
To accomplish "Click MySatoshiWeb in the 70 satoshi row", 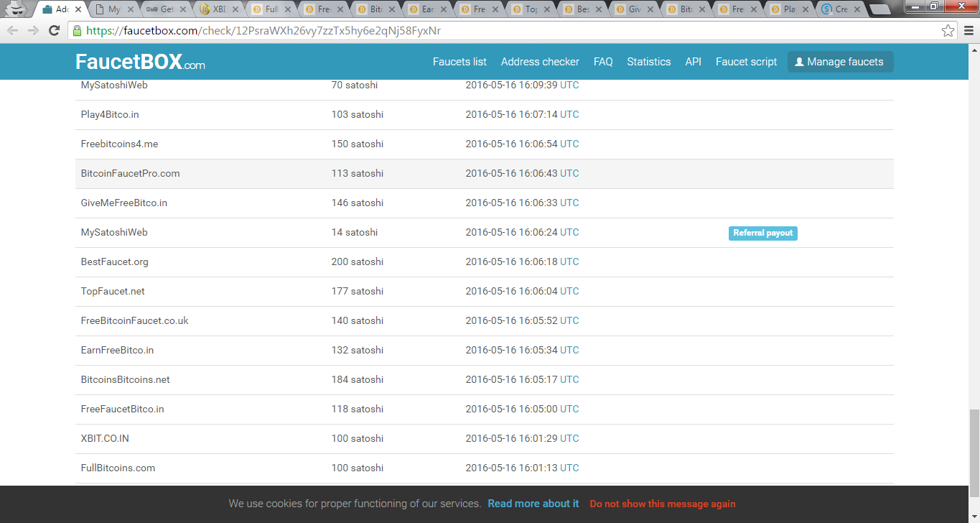I will 114,85.
